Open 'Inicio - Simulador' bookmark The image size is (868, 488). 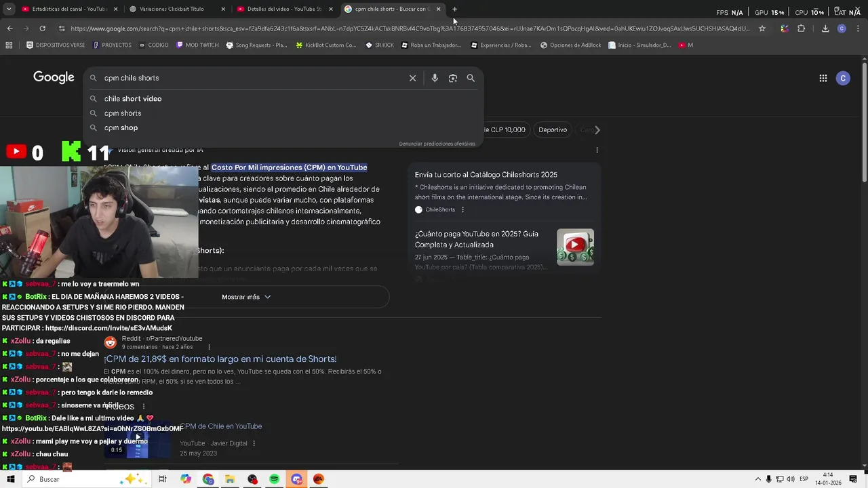point(640,45)
